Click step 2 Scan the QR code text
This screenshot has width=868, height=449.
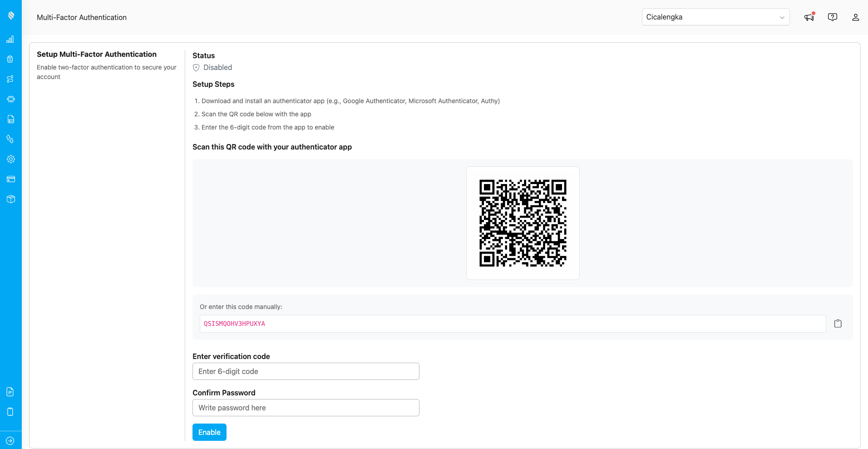(x=256, y=114)
